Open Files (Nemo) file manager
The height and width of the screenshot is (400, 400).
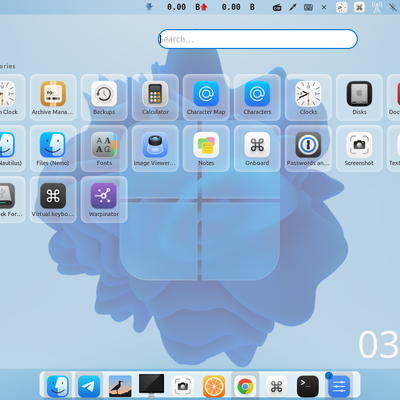(53, 148)
